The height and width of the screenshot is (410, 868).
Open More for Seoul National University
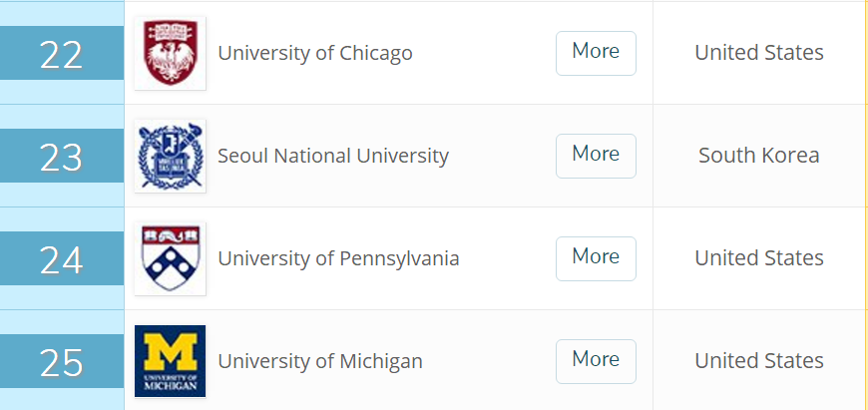(x=596, y=156)
